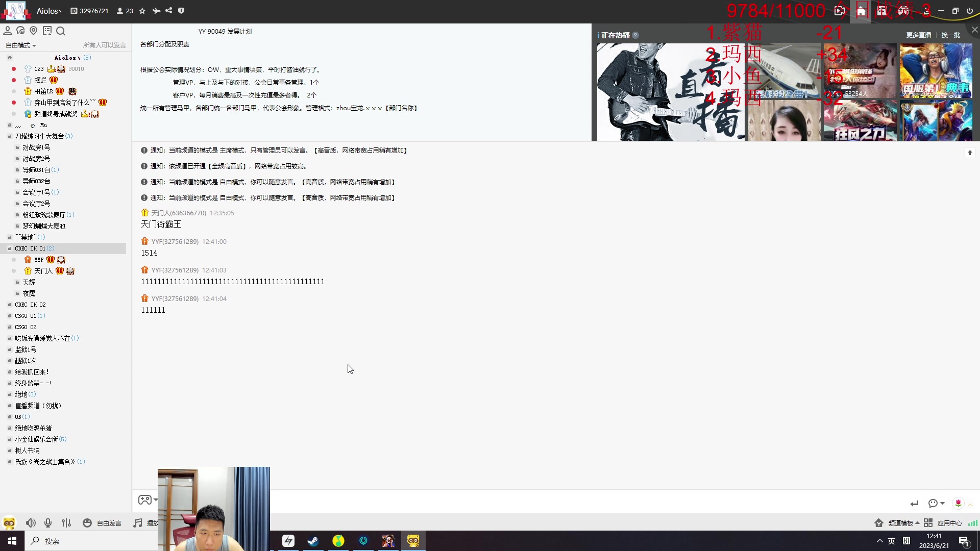This screenshot has height=551, width=980.
Task: Click the game controller icon by input box
Action: click(x=145, y=500)
